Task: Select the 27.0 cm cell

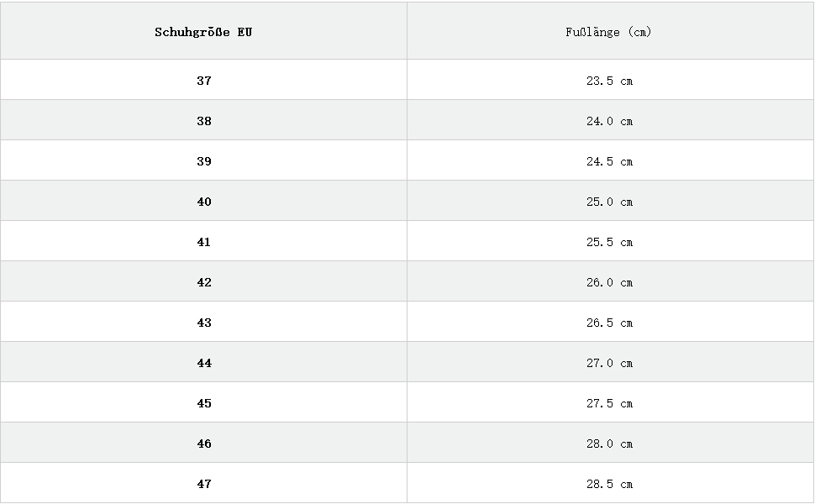Action: click(x=609, y=363)
